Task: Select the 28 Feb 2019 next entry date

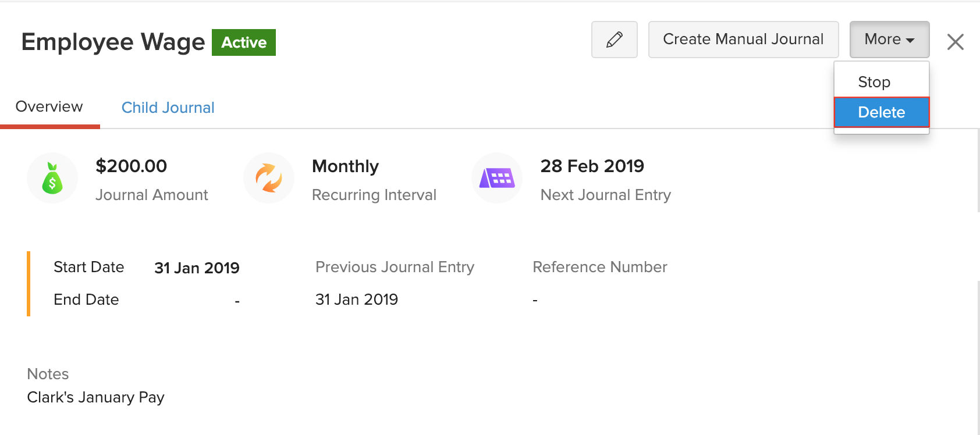Action: point(592,166)
